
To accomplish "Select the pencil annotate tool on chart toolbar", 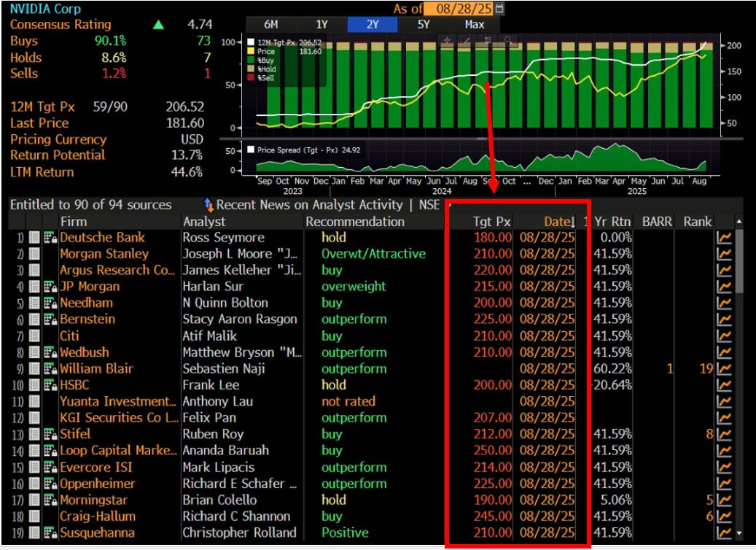I will click(467, 41).
